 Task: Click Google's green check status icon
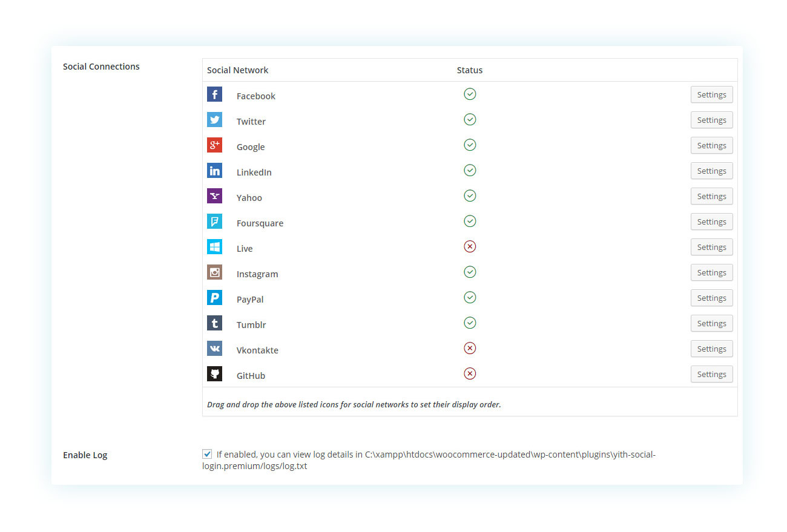click(470, 145)
